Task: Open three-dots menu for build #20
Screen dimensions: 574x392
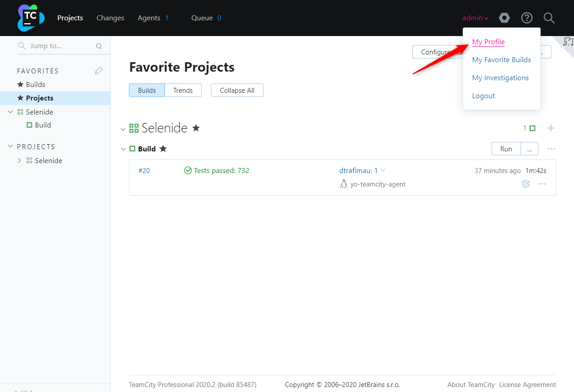Action: click(x=542, y=184)
